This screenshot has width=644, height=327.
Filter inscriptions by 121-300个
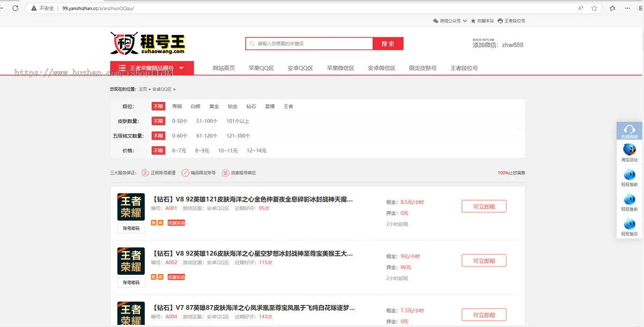pos(238,136)
